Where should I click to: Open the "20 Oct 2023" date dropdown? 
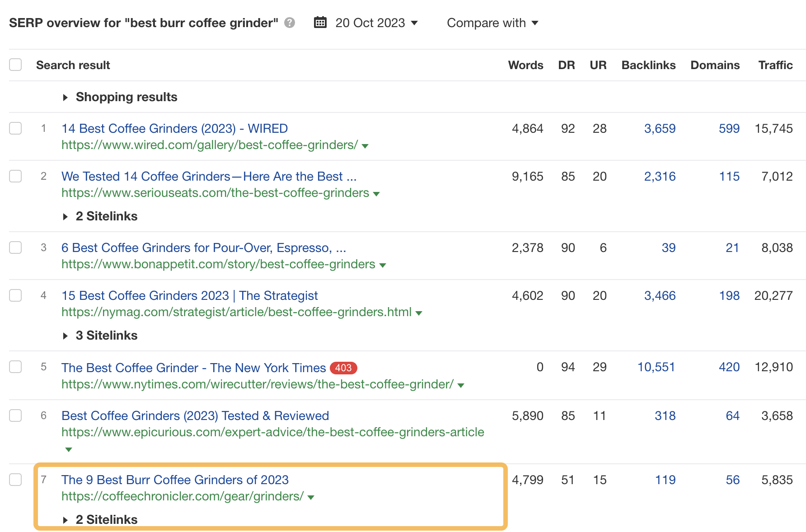pos(370,23)
